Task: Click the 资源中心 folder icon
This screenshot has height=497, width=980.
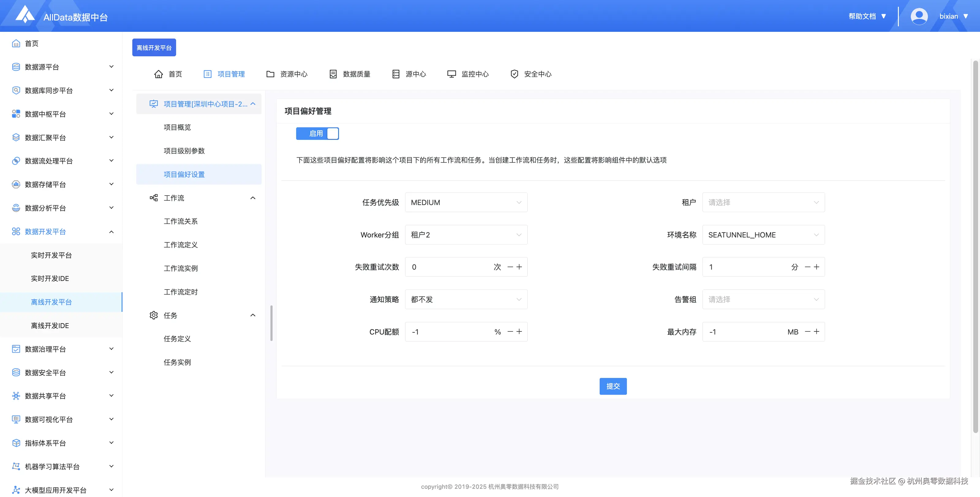Action: 270,74
